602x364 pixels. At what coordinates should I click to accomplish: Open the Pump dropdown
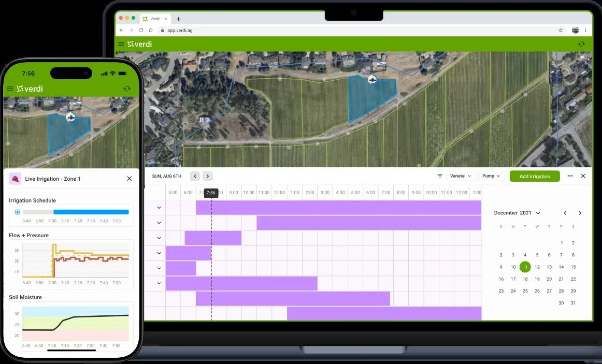pyautogui.click(x=491, y=176)
